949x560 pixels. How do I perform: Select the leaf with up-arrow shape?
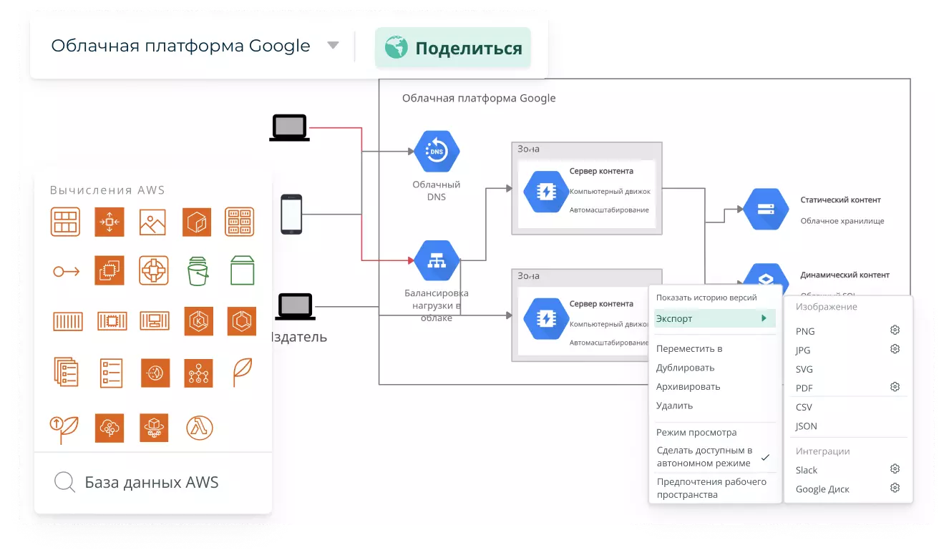64,428
